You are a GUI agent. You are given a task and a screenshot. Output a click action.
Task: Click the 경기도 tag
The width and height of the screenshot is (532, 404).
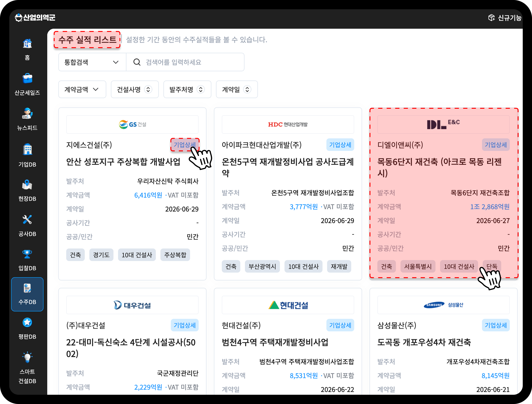101,255
